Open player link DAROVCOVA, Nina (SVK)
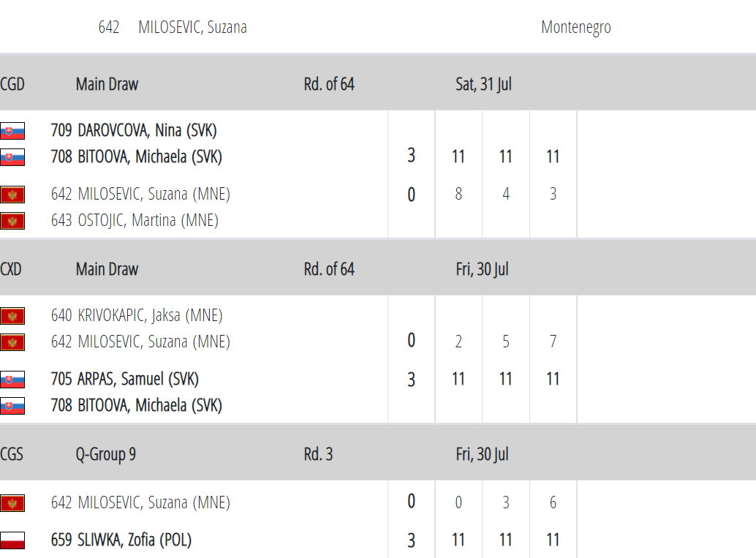 [x=134, y=131]
